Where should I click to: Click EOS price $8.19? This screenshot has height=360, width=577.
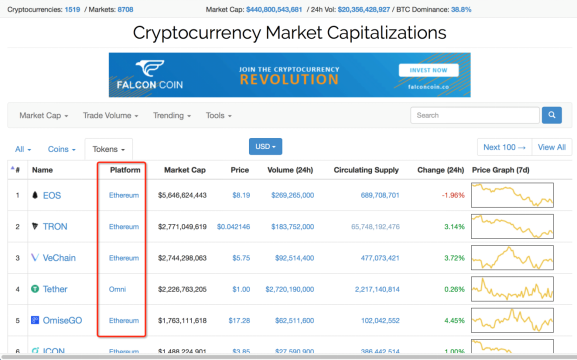241,195
